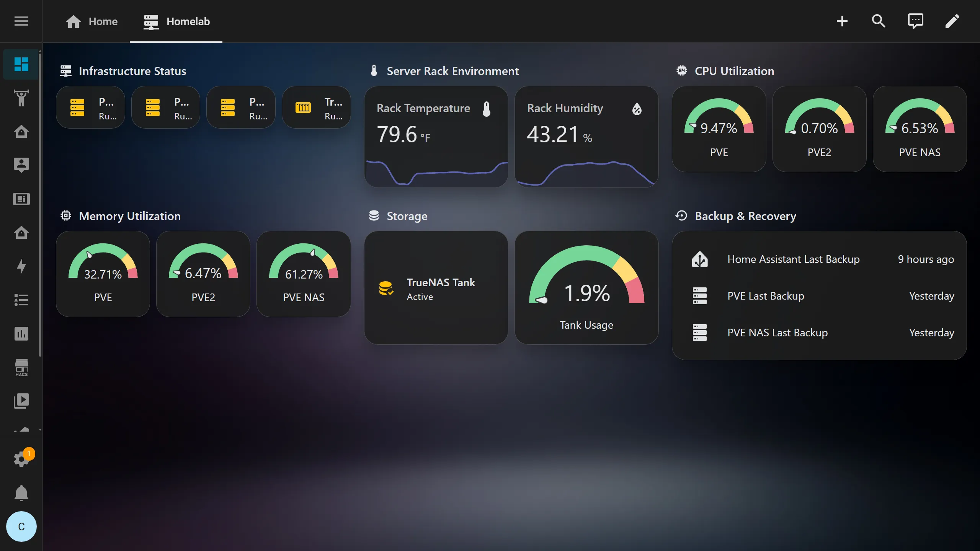Image resolution: width=980 pixels, height=551 pixels.
Task: Open Media player sidebar icon
Action: tap(21, 401)
